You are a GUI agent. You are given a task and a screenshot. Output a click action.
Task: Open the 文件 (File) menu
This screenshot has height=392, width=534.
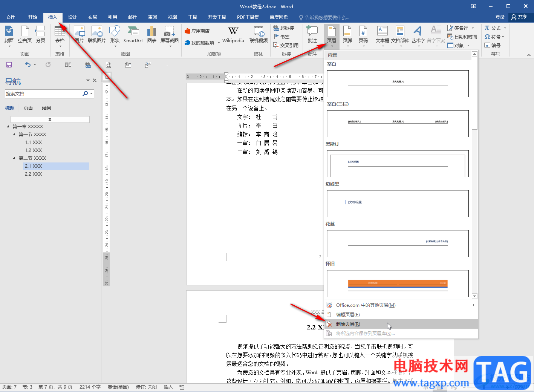(x=11, y=17)
